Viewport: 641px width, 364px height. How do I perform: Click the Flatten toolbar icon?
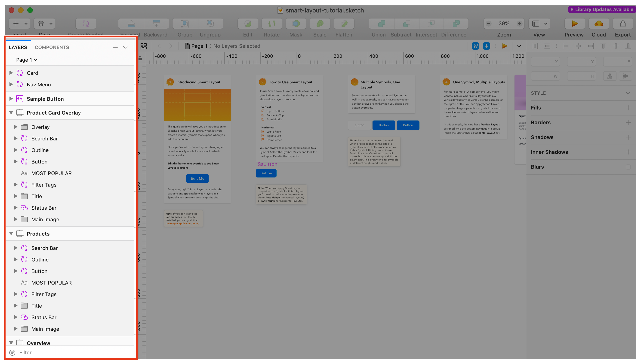(x=344, y=24)
